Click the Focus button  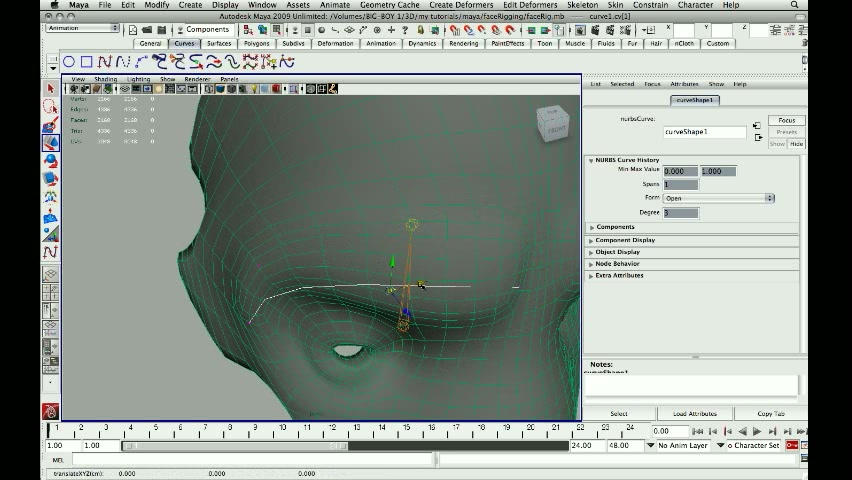pyautogui.click(x=786, y=120)
